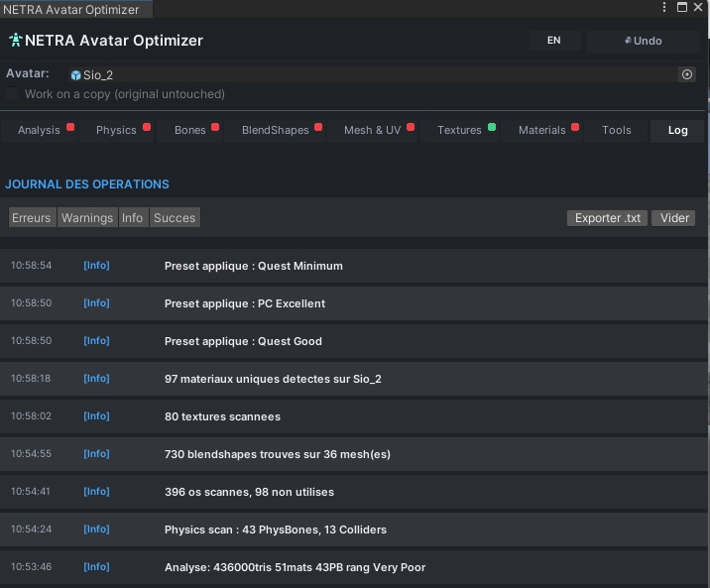Select log entry 97 materiaux uniques detectes
Image resolution: width=710 pixels, height=588 pixels.
point(353,379)
